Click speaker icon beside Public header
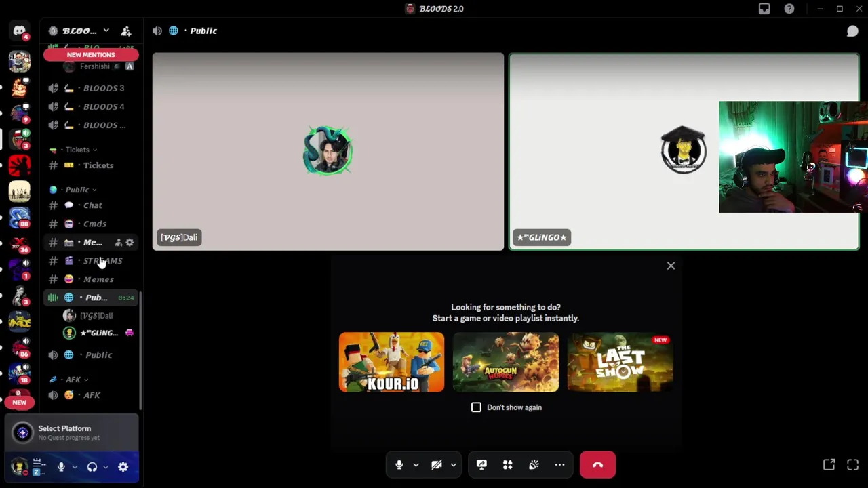 [x=157, y=30]
